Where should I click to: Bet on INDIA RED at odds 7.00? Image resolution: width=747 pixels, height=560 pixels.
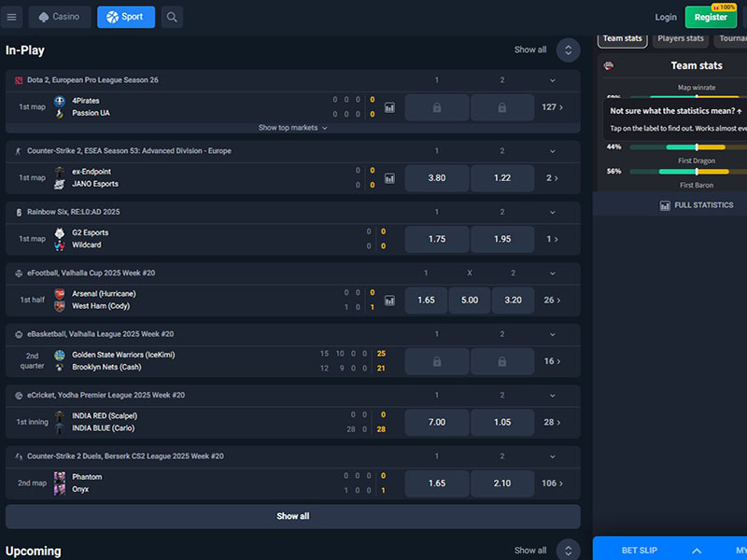point(437,422)
